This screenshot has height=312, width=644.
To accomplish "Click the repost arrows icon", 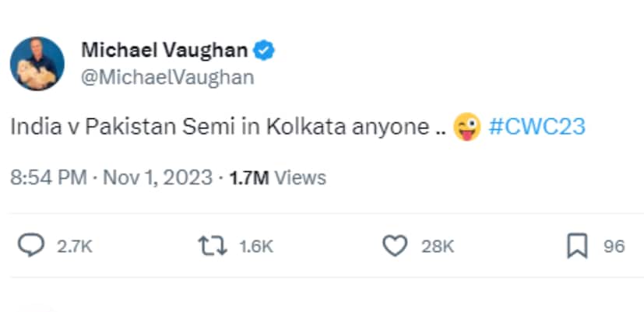I will click(x=212, y=246).
